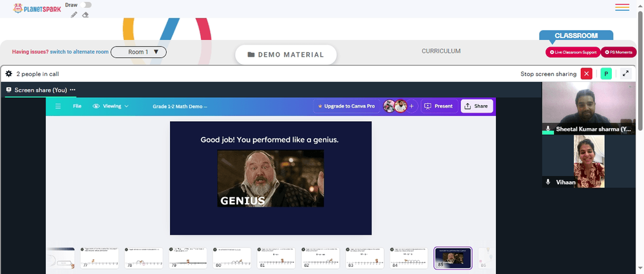Expand the call to fullscreen
This screenshot has width=644, height=274.
click(x=625, y=73)
